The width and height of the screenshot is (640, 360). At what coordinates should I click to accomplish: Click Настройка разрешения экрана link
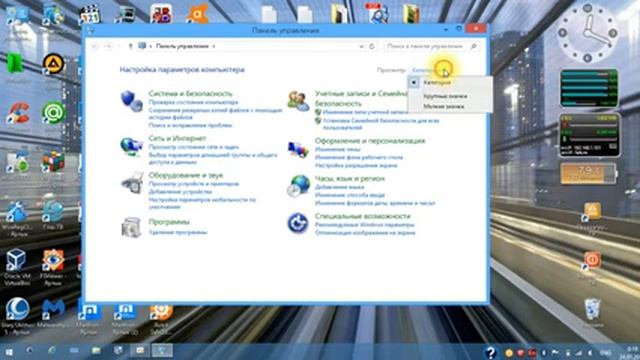point(356,165)
